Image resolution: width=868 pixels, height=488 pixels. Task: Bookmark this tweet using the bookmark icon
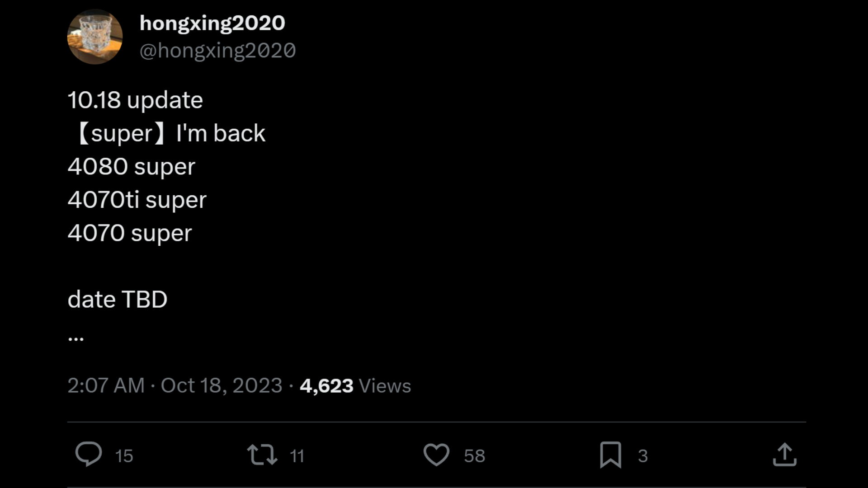(x=610, y=455)
